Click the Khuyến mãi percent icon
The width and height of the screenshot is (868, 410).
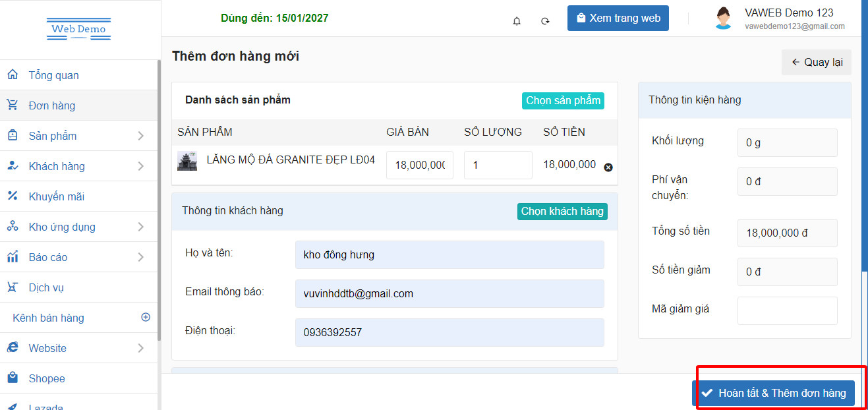tap(13, 196)
